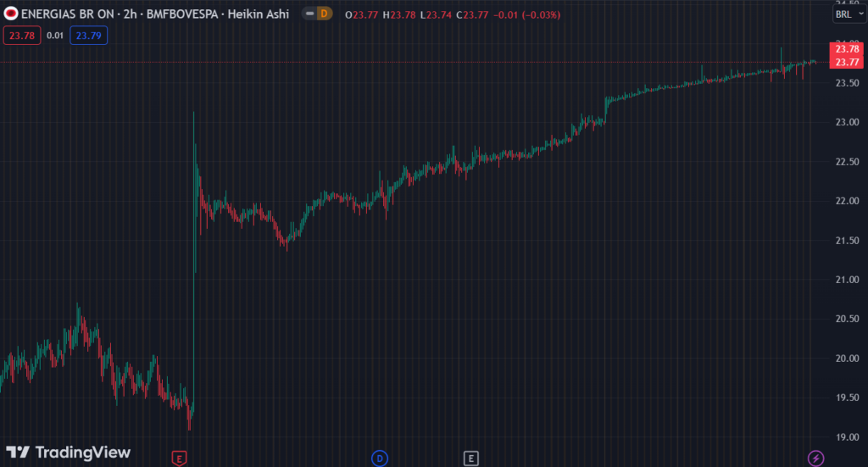Click the red E earnings marker
868x467 pixels.
tap(179, 459)
